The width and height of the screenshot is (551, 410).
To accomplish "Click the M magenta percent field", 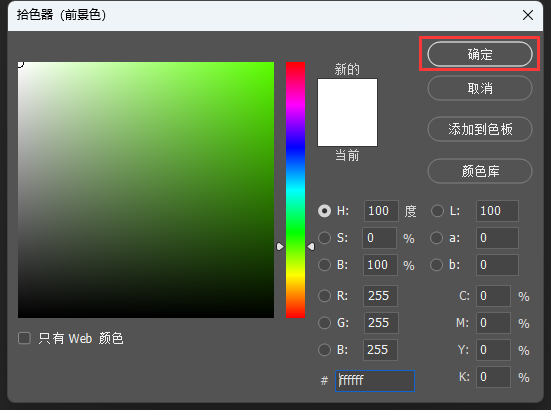I will point(493,323).
